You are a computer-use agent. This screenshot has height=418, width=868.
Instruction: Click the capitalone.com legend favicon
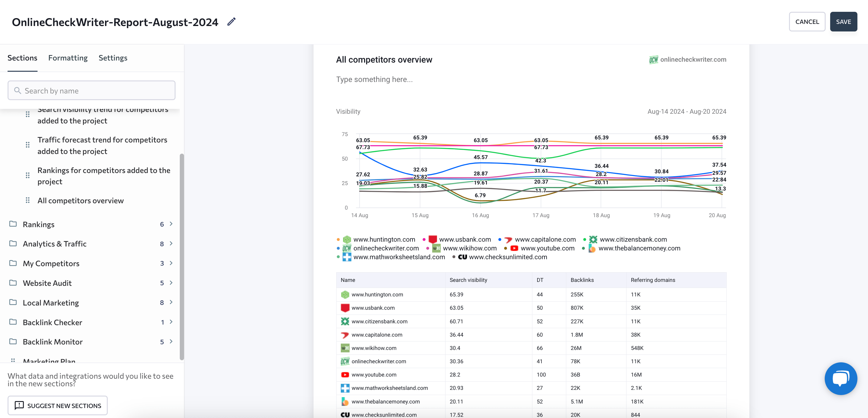tap(508, 240)
